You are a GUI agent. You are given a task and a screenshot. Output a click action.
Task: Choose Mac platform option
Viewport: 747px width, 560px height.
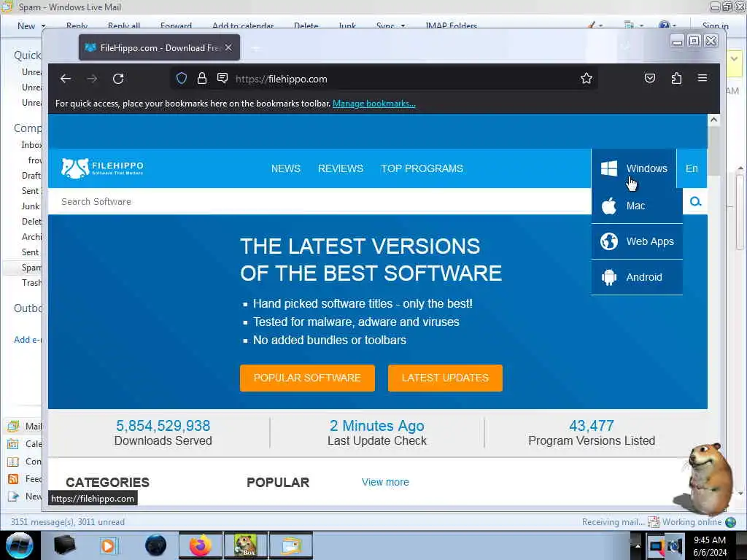[x=637, y=206]
